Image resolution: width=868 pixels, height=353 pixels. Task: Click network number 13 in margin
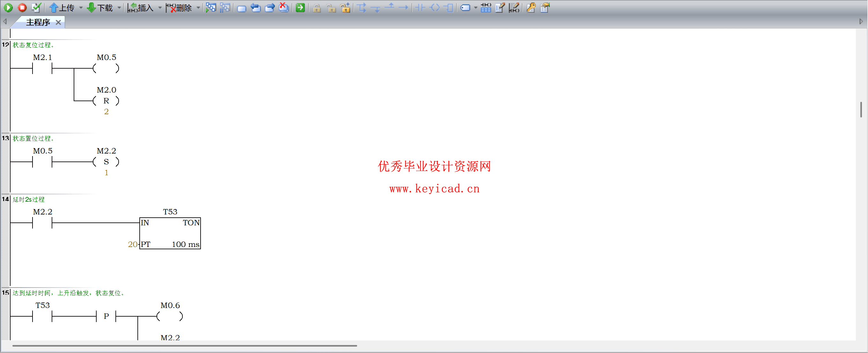click(x=5, y=138)
